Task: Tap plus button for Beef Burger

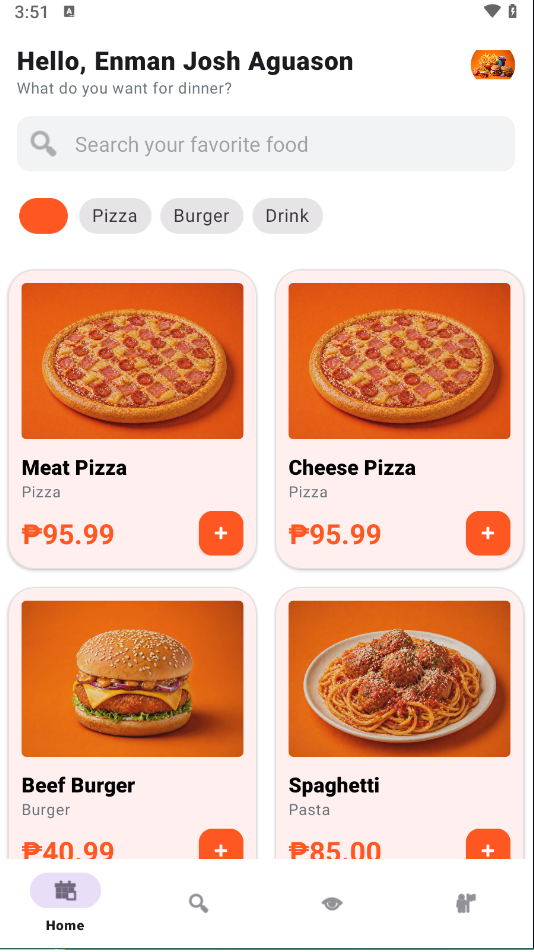Action: click(221, 845)
